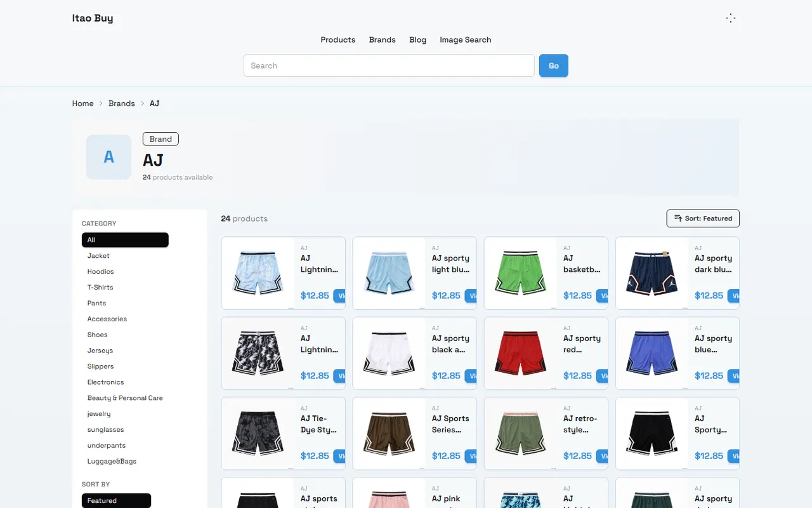Toggle the theme icon in header

click(x=731, y=18)
